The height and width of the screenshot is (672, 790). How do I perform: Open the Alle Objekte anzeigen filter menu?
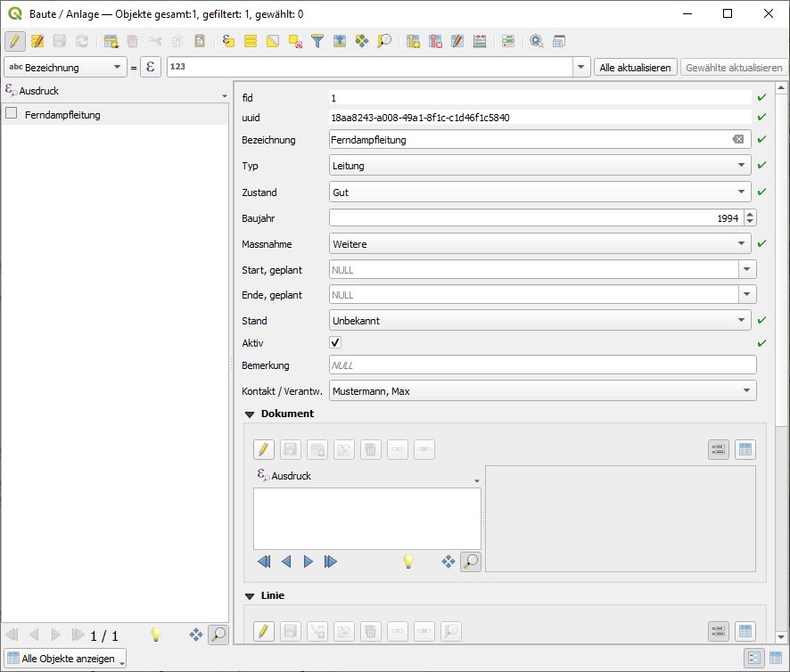point(65,659)
